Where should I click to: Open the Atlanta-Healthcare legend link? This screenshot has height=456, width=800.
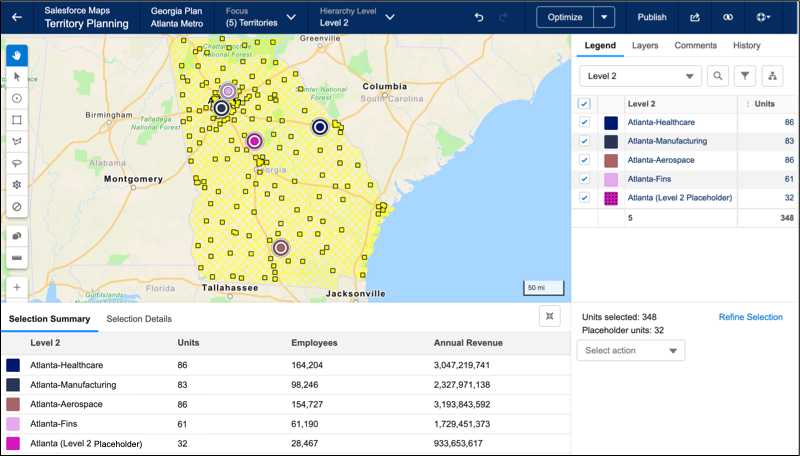point(661,122)
